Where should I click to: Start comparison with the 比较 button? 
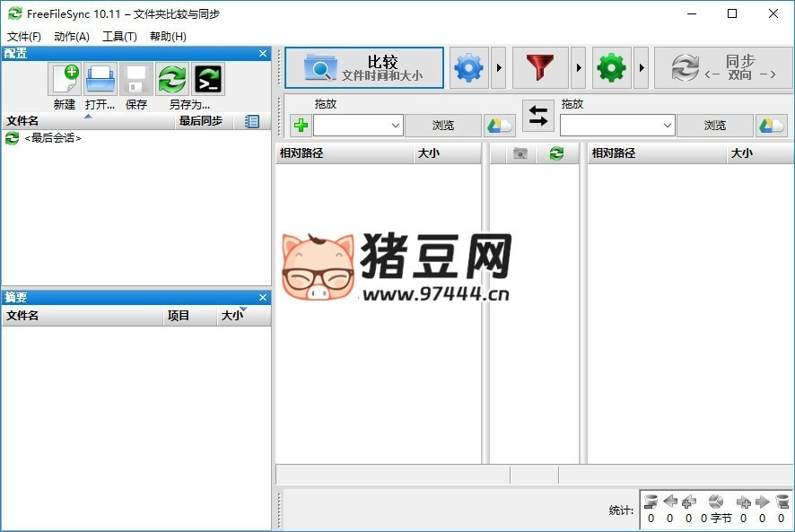click(364, 68)
